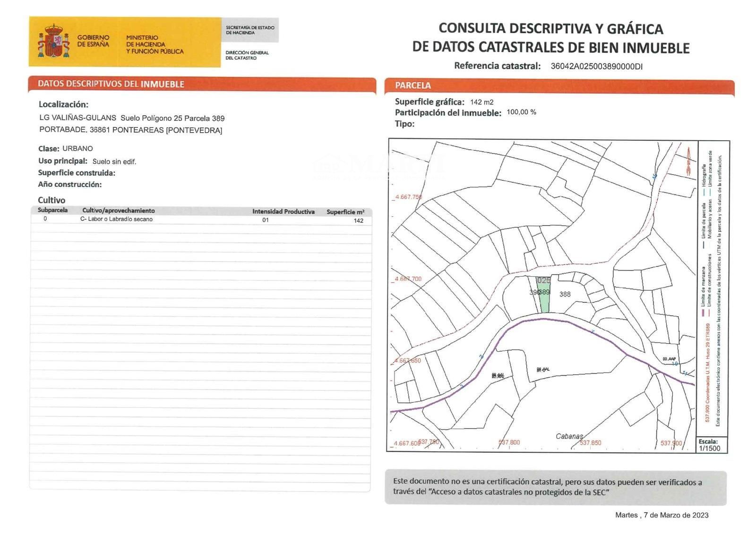Click the 'Superficie m²' column header
756x534 pixels.
coord(345,212)
